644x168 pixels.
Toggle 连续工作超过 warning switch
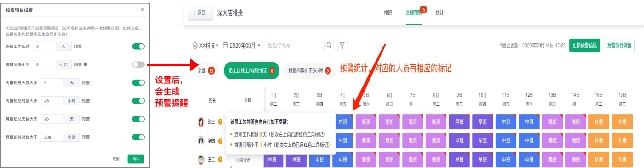click(x=138, y=46)
